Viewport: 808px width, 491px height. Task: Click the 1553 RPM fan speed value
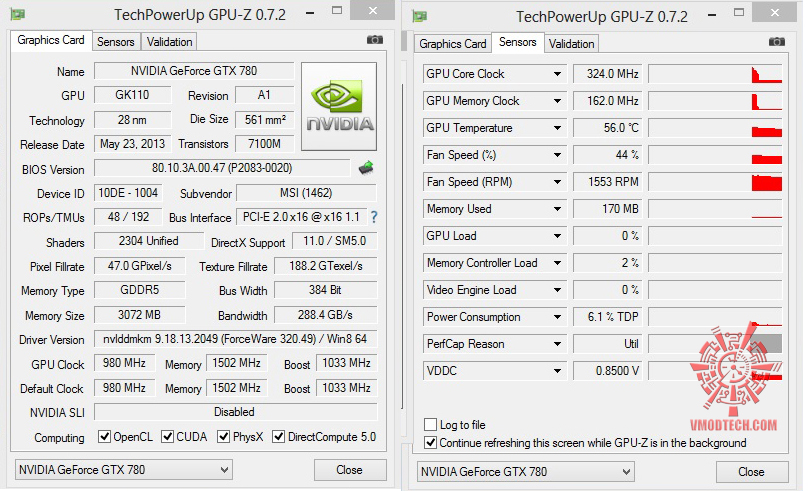(607, 182)
